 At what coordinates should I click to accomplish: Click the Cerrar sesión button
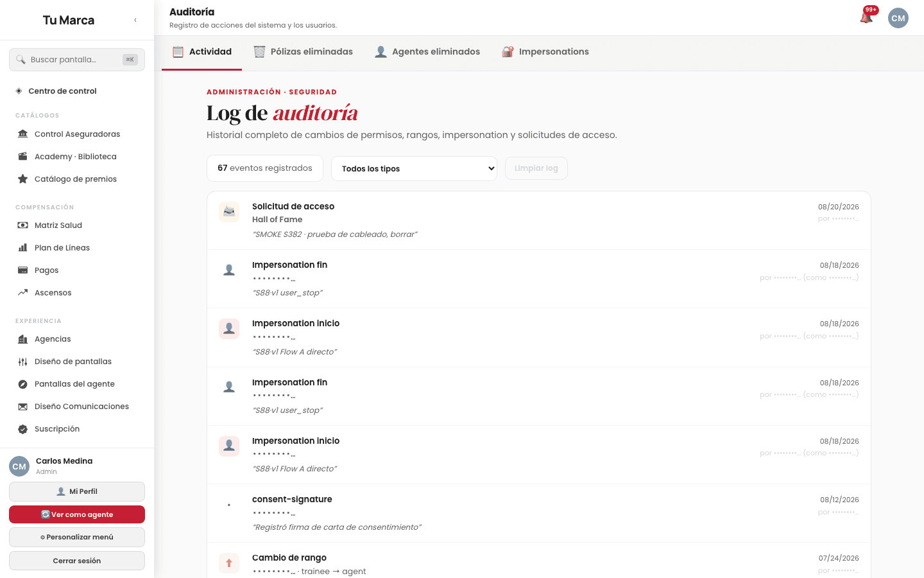(x=77, y=561)
